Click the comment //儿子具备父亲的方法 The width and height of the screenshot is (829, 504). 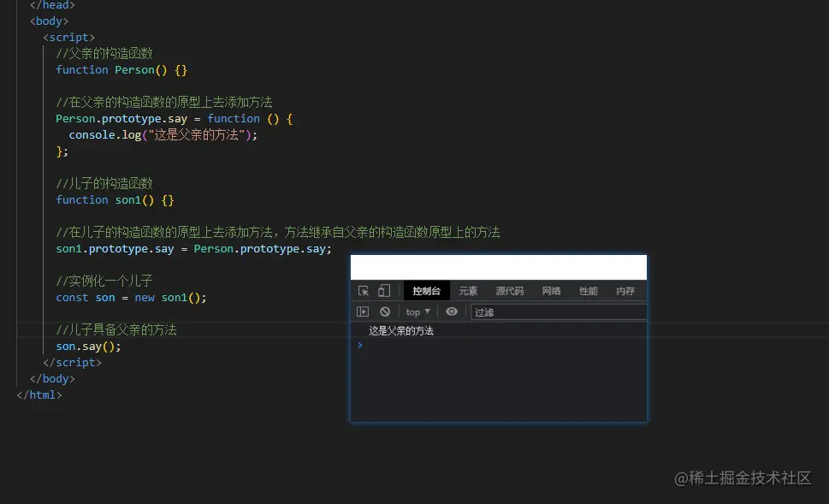pos(116,330)
